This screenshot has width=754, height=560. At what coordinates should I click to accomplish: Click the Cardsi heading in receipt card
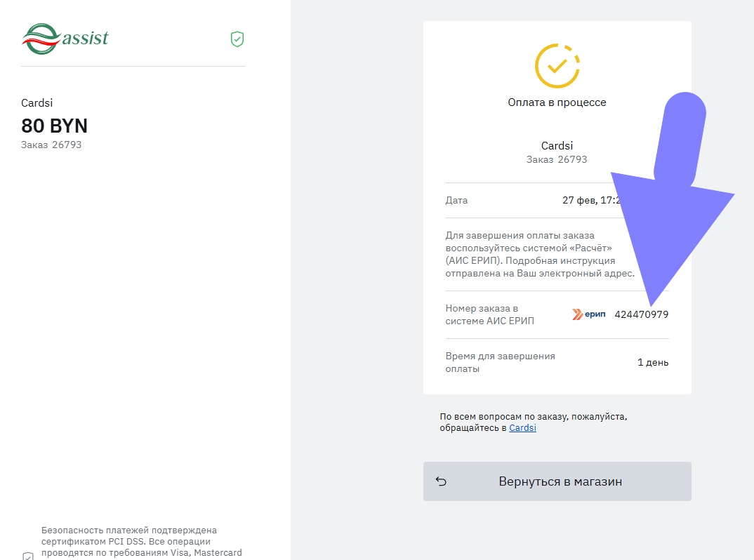tap(557, 146)
